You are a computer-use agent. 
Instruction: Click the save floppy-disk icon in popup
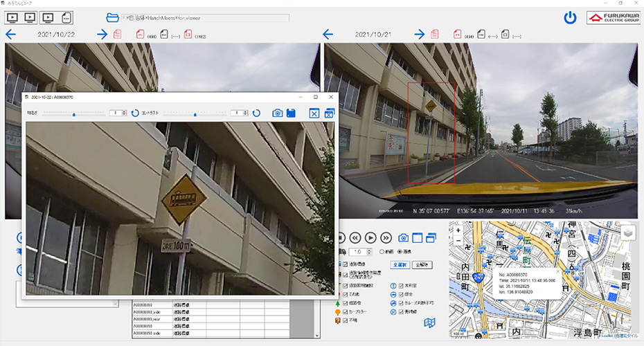pos(292,113)
